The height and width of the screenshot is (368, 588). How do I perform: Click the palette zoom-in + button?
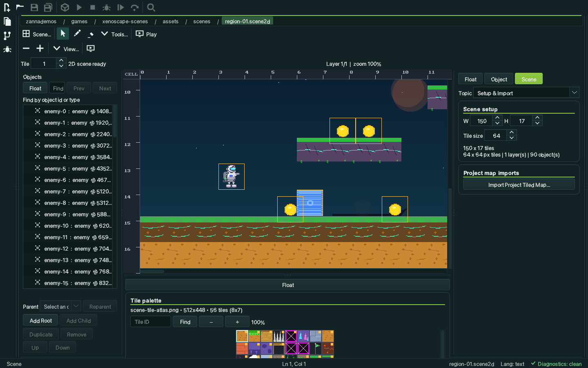point(237,322)
